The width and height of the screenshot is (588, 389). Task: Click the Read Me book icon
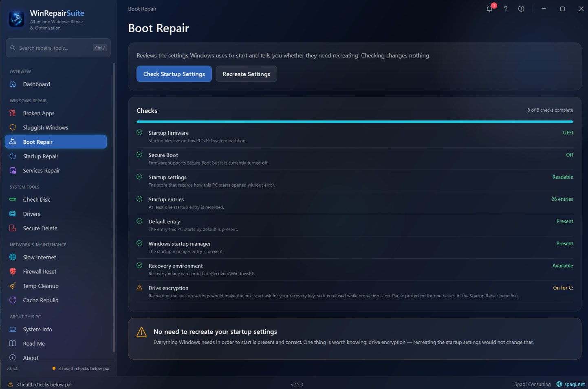coord(13,343)
